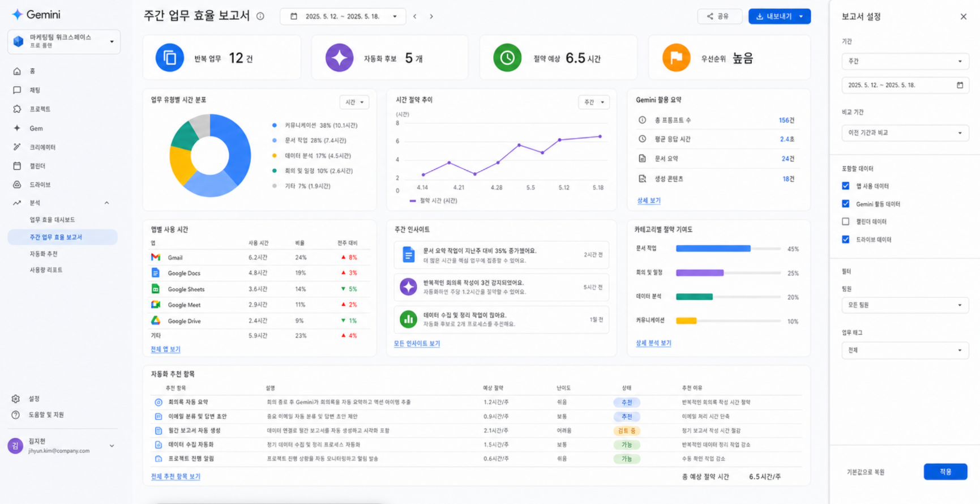Screen dimensions: 980x504
Task: Open the 시간 dropdown on 업무 유형별 chart
Action: coord(354,102)
